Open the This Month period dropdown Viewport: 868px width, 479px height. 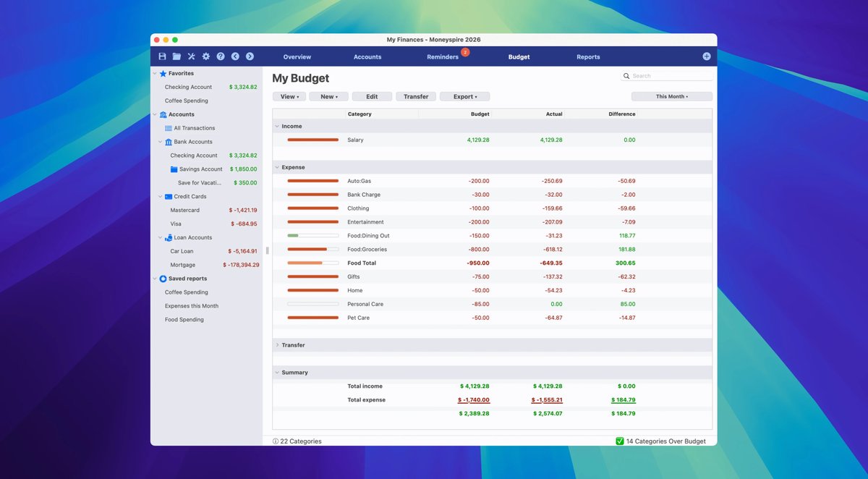point(671,96)
